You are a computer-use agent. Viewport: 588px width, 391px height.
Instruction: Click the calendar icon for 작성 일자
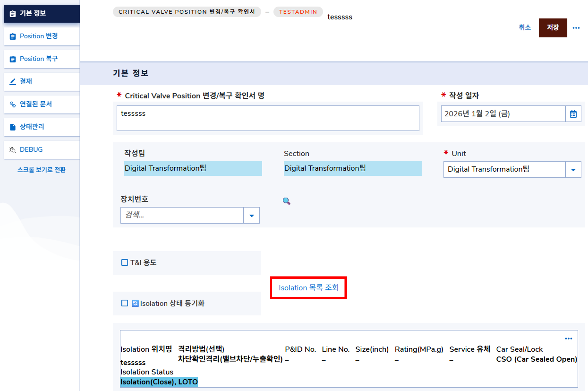click(x=573, y=114)
